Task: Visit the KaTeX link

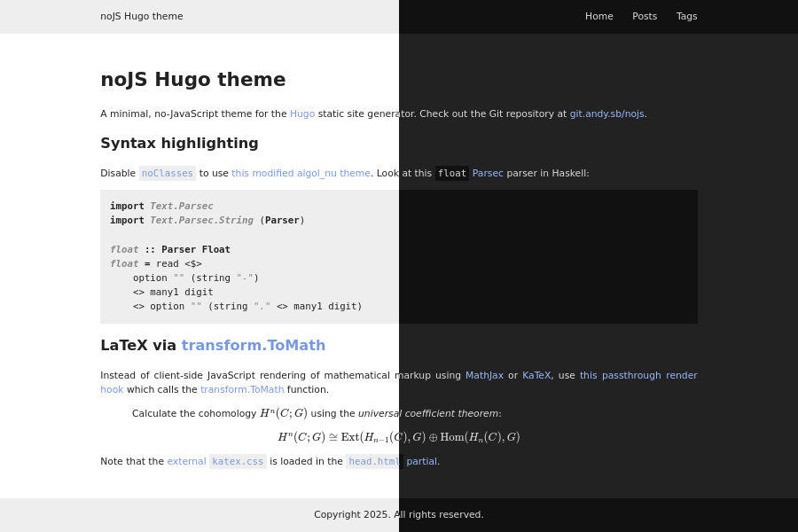Action: [536, 375]
